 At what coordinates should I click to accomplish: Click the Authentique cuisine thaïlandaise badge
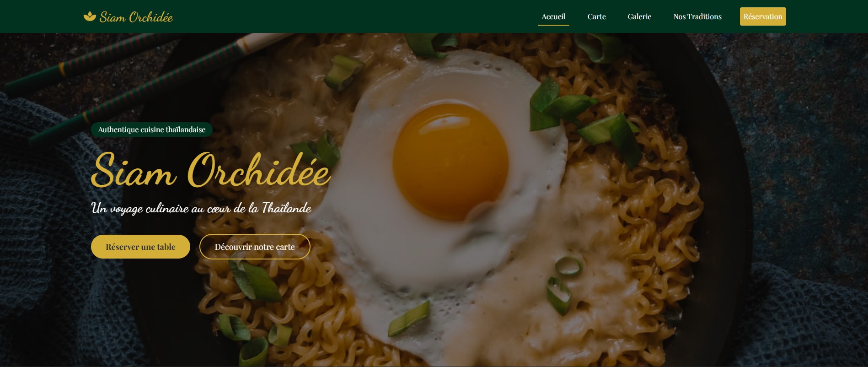tap(152, 130)
